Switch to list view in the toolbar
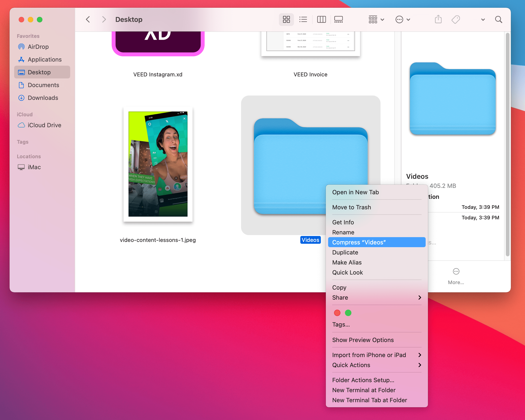Viewport: 525px width, 420px height. 303,19
